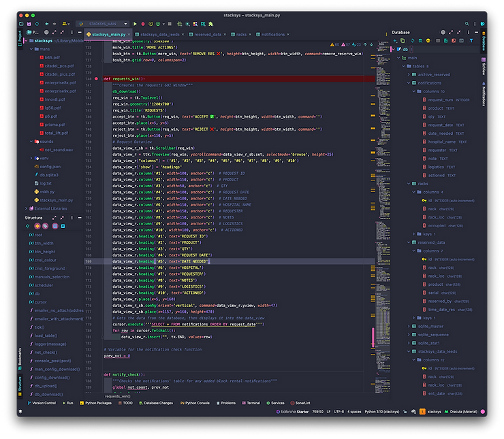504x439 pixels.
Task: Expand sqlite_master table node
Action: tap(409, 326)
